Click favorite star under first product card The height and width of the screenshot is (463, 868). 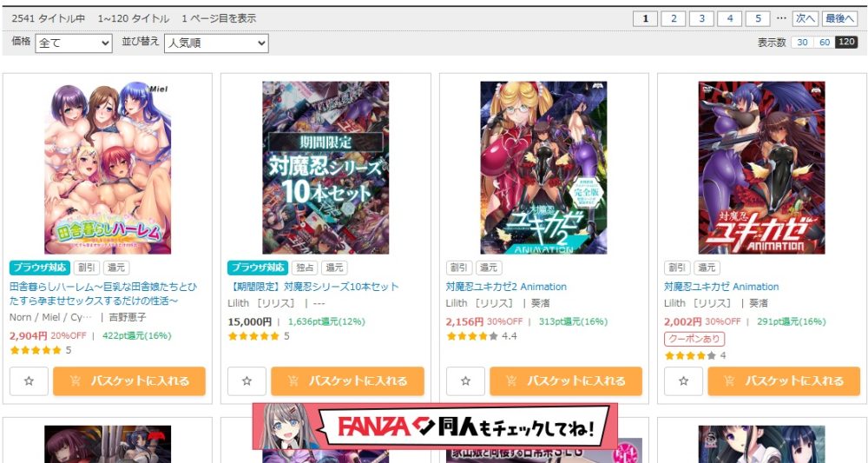(29, 381)
